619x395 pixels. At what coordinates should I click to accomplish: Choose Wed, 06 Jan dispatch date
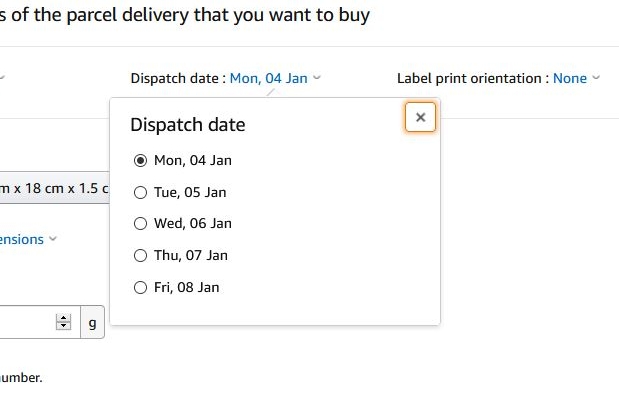click(x=141, y=224)
